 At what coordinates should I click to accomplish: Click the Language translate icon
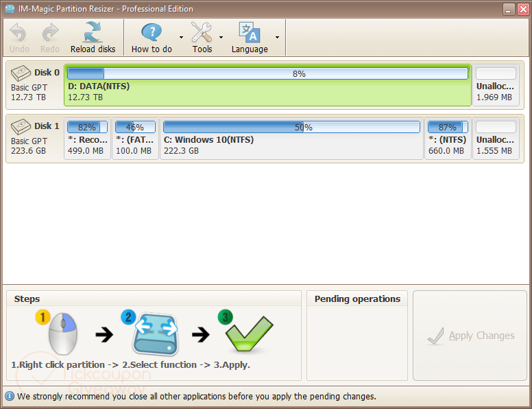coord(250,32)
